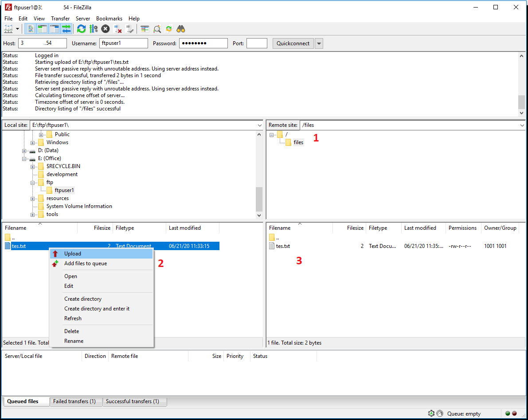Expand the resources folder node
Image resolution: width=528 pixels, height=420 pixels.
(33, 199)
